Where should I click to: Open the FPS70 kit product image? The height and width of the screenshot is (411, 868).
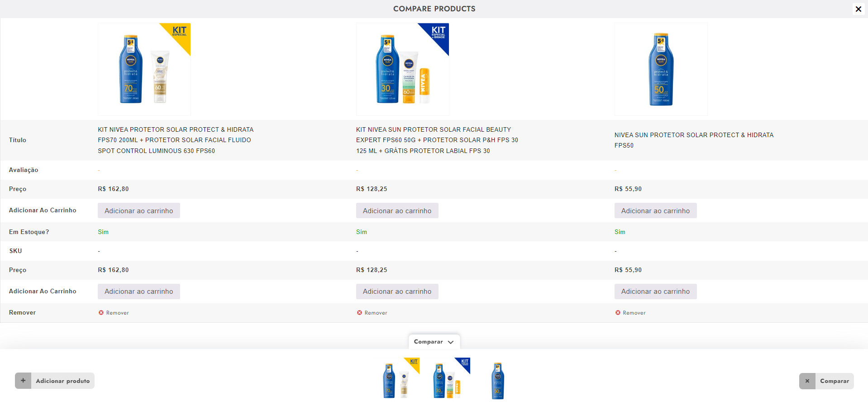(x=144, y=69)
